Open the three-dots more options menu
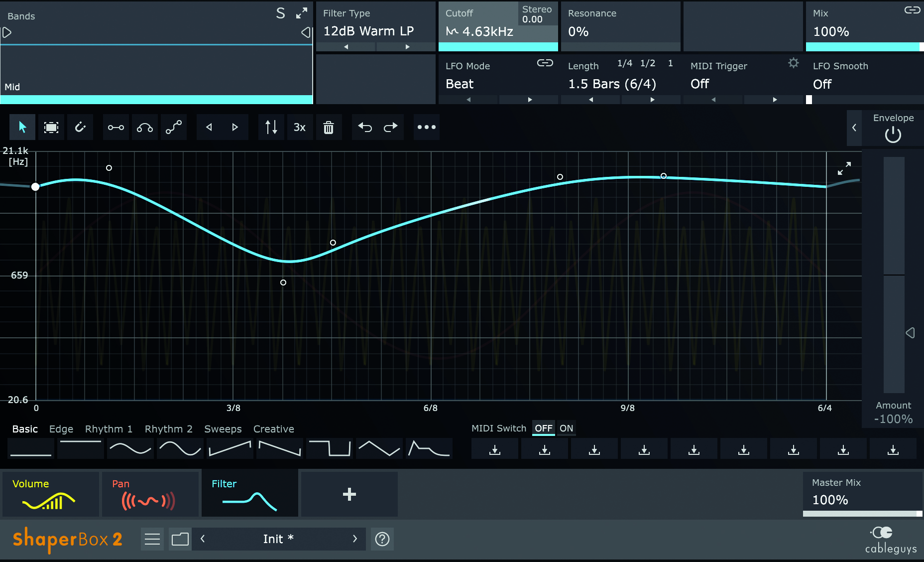924x562 pixels. click(427, 127)
